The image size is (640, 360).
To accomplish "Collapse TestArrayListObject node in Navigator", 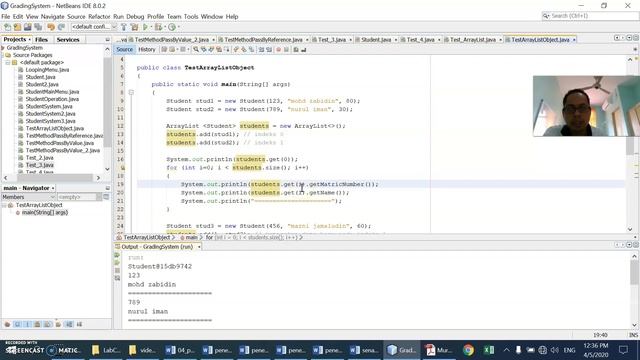I will [x=4, y=205].
